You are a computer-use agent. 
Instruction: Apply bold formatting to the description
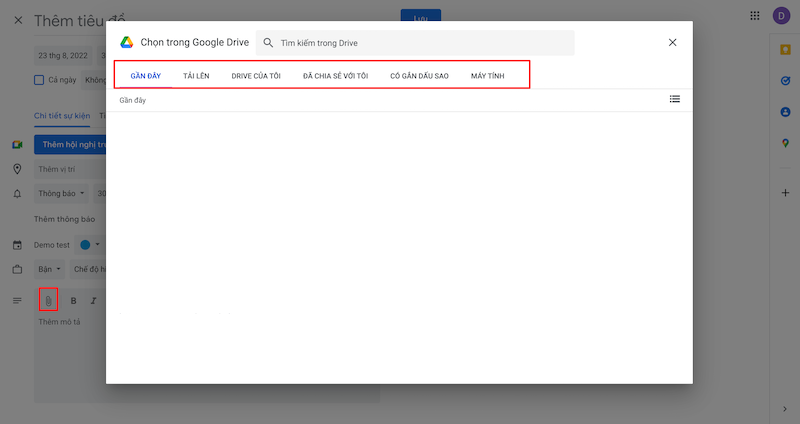click(73, 300)
